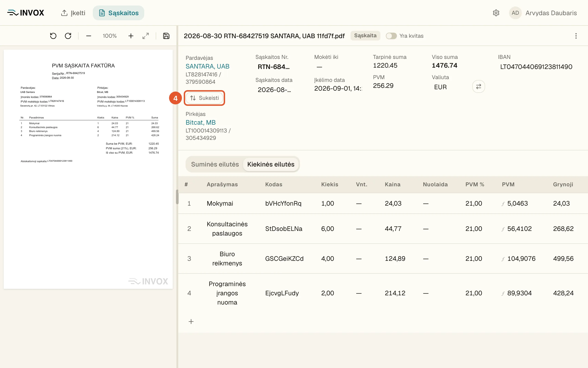Click the 100% zoom level
The width and height of the screenshot is (588, 368).
tap(110, 36)
